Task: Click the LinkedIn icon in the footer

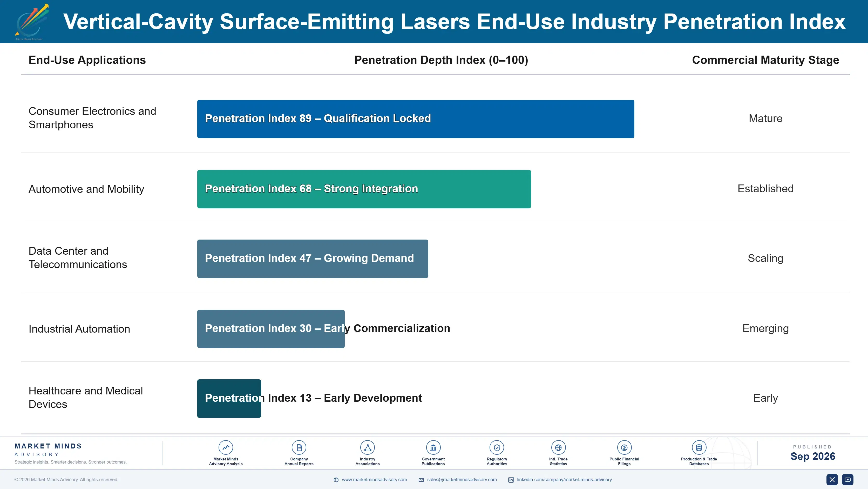Action: pyautogui.click(x=511, y=480)
